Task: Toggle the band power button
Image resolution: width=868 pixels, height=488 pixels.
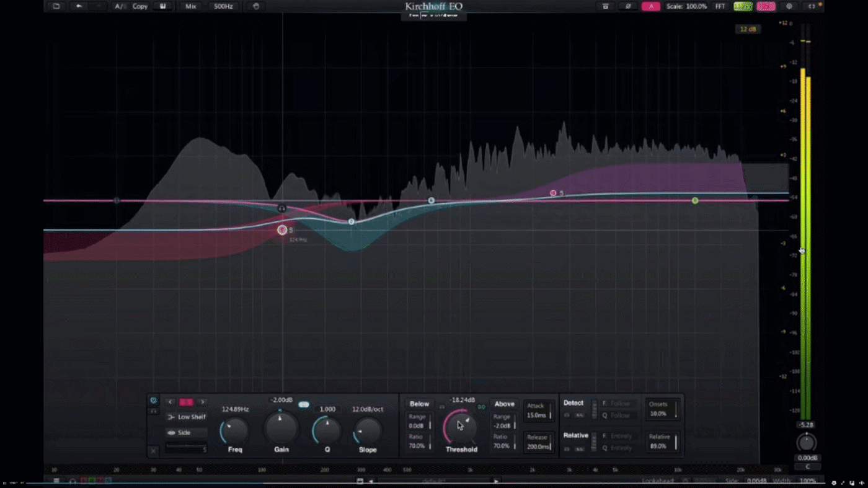Action: pos(154,401)
